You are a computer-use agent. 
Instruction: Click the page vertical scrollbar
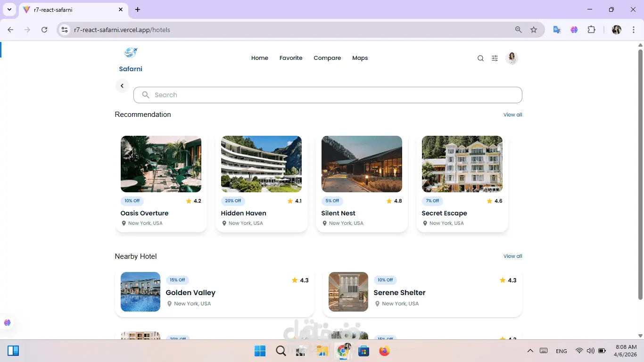[640, 174]
